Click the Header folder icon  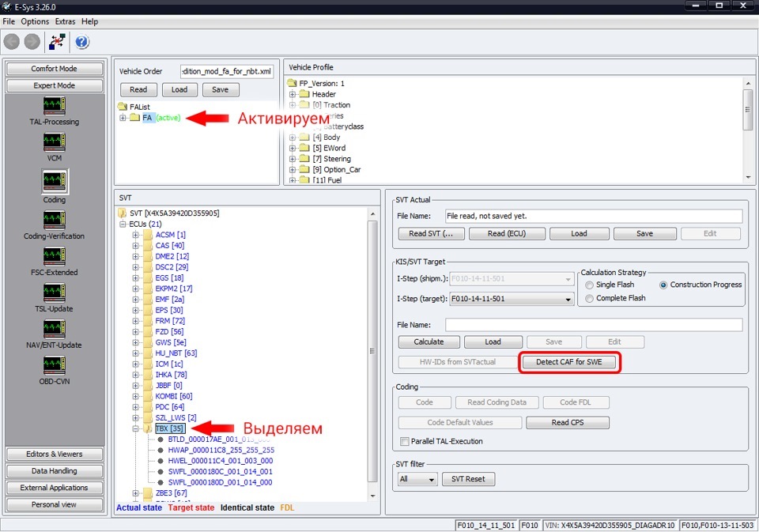point(304,94)
